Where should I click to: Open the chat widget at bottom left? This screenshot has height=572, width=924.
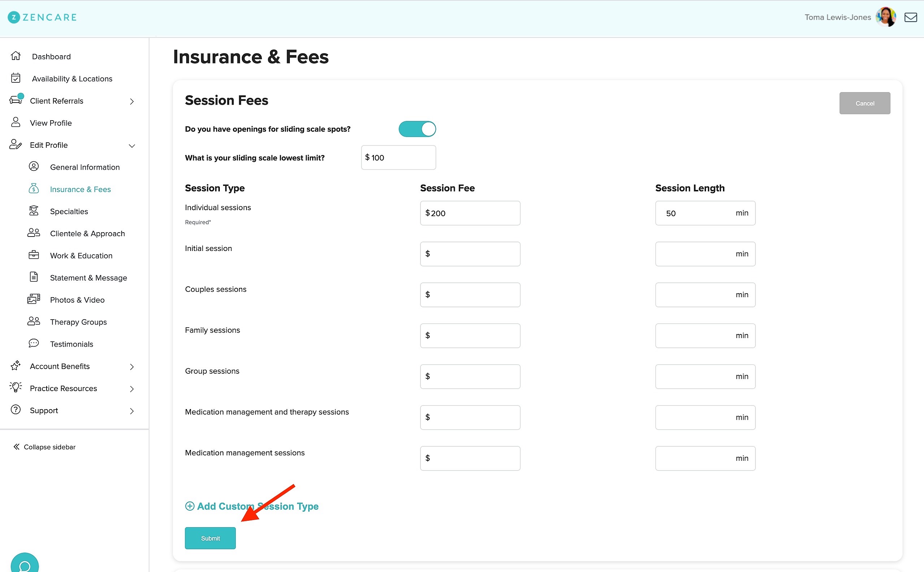point(24,563)
